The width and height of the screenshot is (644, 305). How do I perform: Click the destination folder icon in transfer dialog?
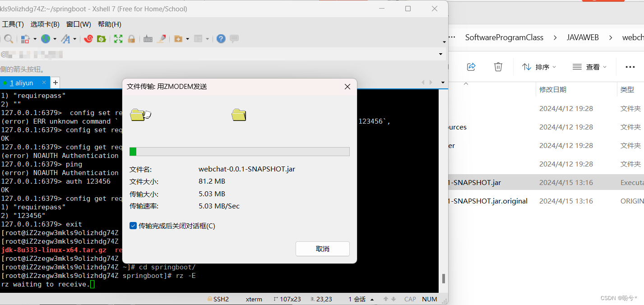pos(239,115)
